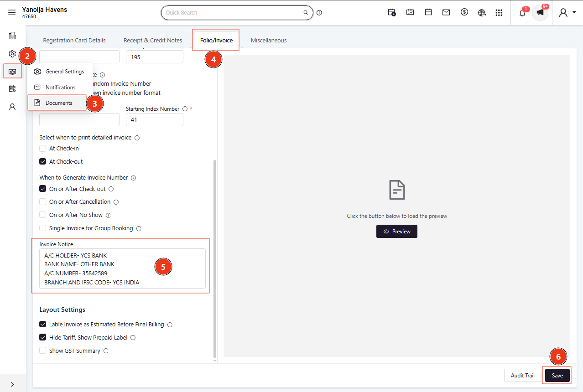Viewport: 583px width, 392px height.
Task: Enable Show GST Summary checkbox
Action: coord(43,351)
